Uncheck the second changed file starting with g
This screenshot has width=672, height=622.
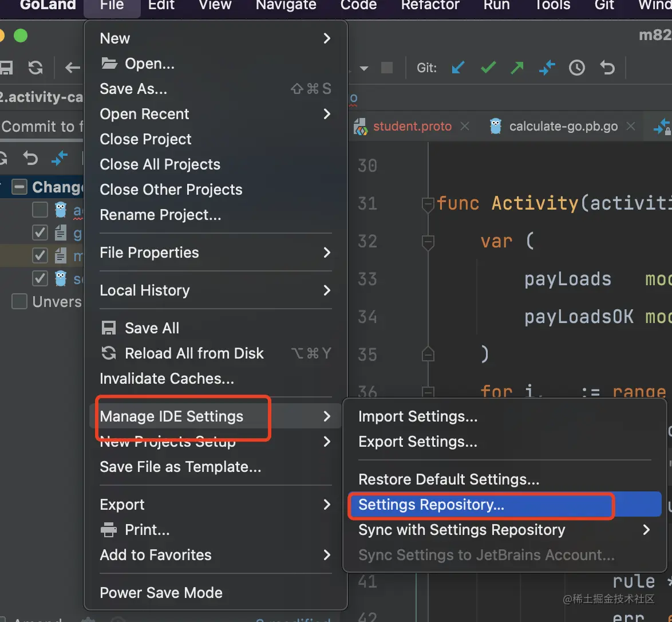[x=40, y=233]
